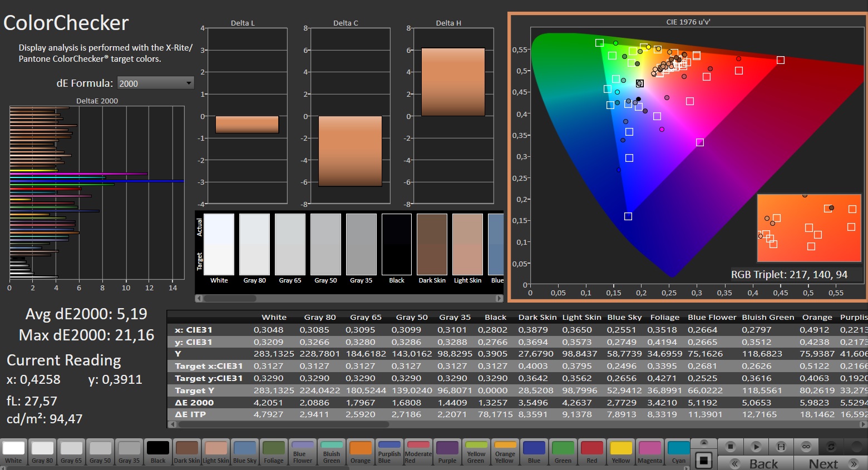Select the Blue Flower color tab
Viewport: 868px width, 470px height.
point(303,452)
